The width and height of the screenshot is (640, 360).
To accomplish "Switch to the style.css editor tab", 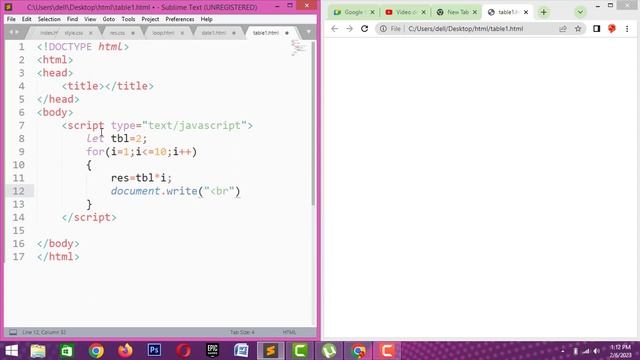I will [73, 33].
